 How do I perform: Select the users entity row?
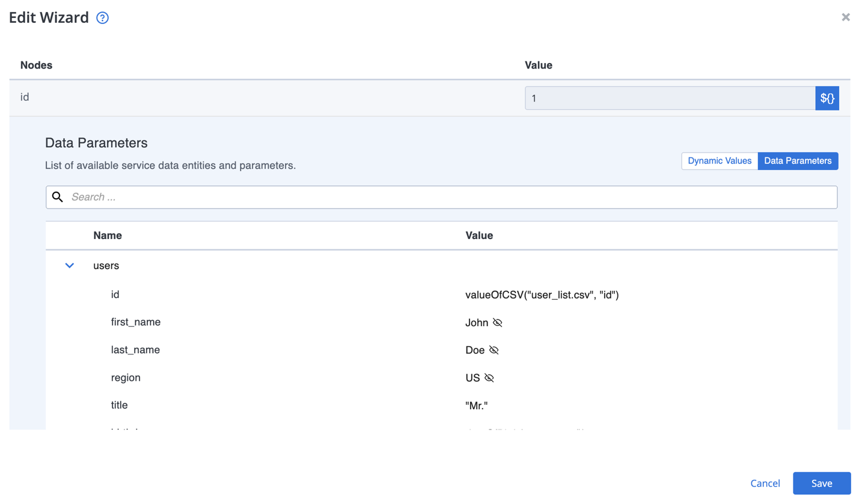(x=106, y=265)
